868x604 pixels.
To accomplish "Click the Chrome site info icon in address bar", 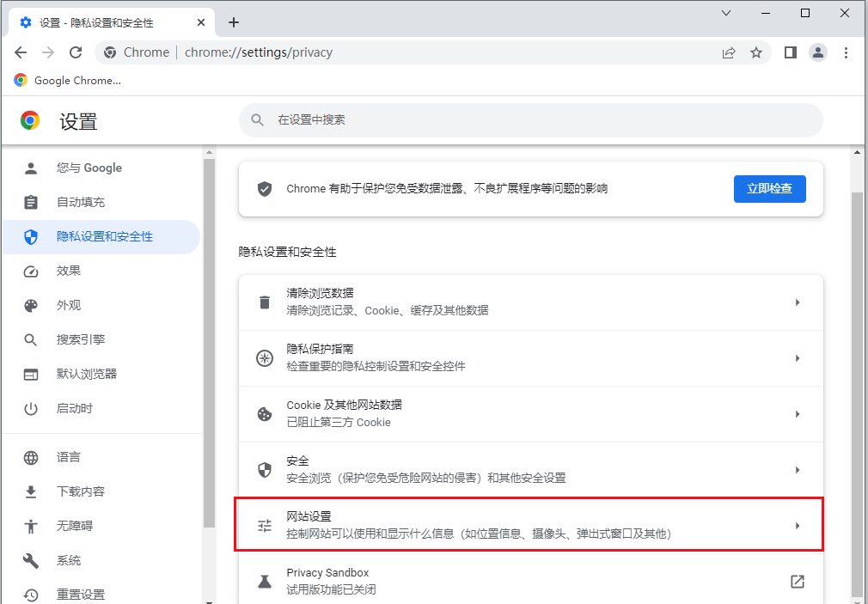I will click(110, 52).
